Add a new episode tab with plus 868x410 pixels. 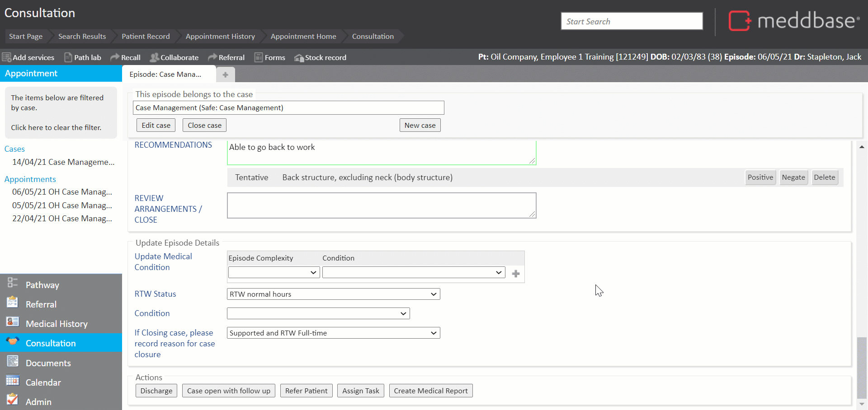click(225, 75)
